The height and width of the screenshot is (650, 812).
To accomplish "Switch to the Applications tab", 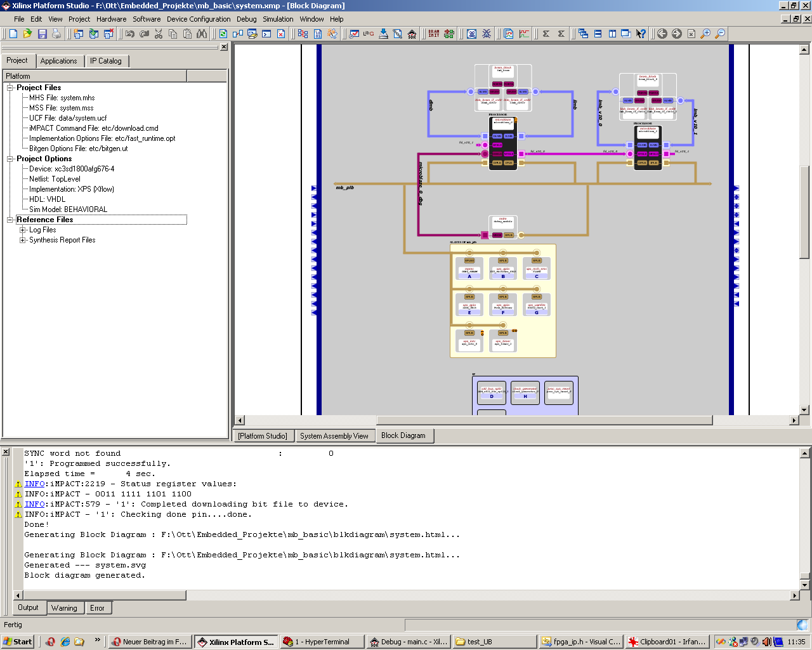I will click(58, 61).
